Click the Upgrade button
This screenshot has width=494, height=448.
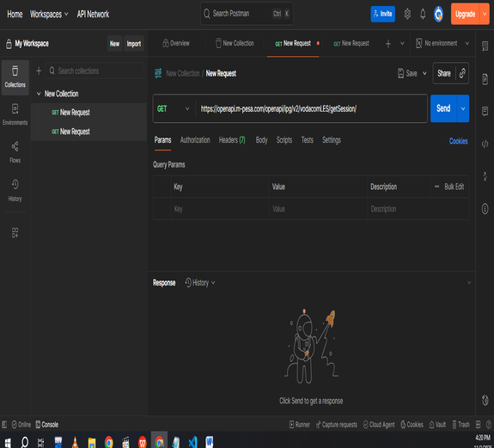click(466, 14)
